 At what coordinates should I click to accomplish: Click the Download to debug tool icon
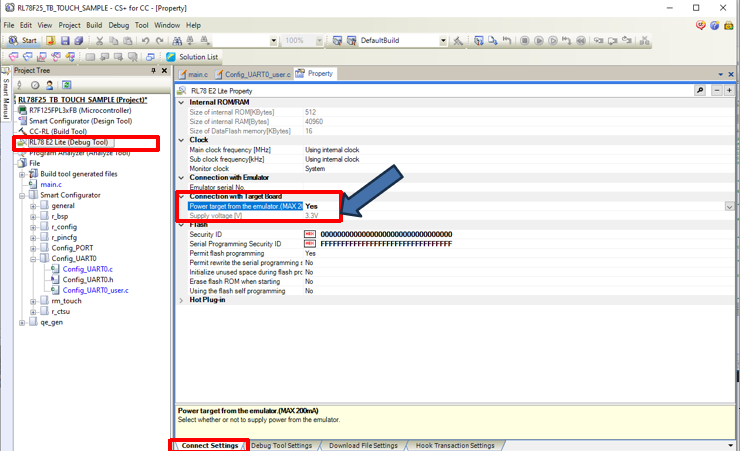pos(493,41)
